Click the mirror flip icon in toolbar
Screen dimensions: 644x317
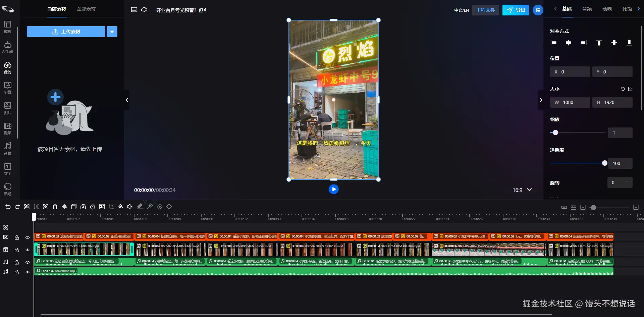point(64,207)
